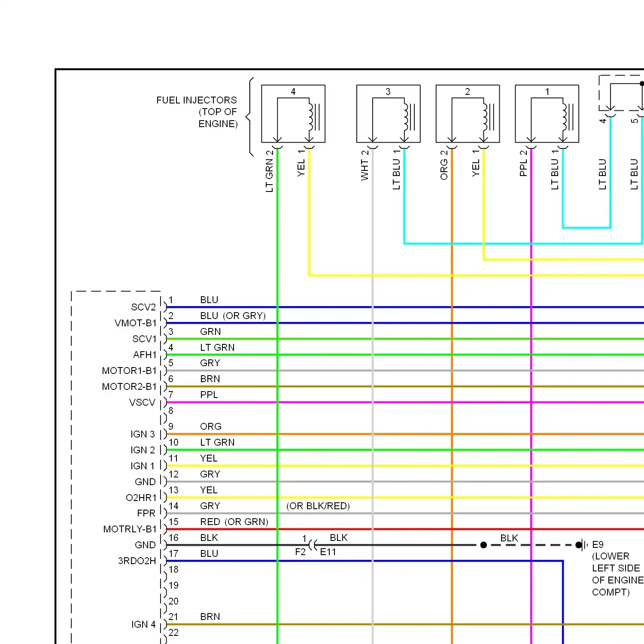Click the SCV1 pin label
The height and width of the screenshot is (644, 644).
coord(145,339)
